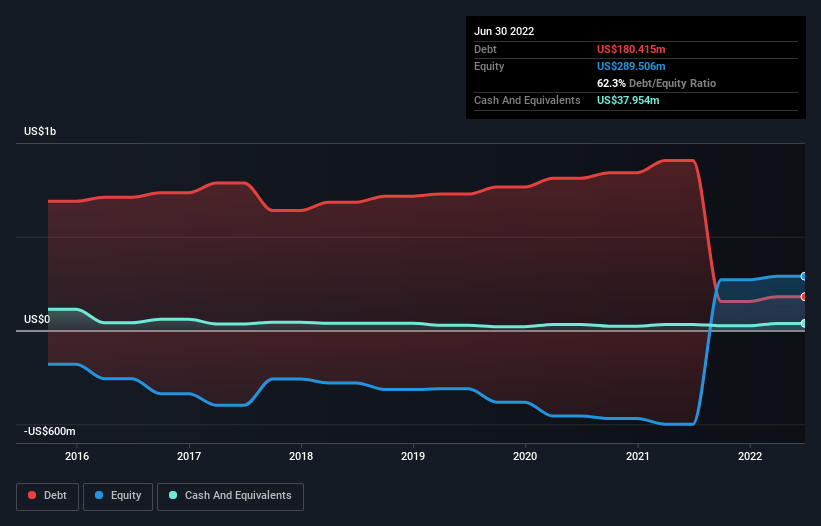Click the 2022 x-axis year label
Image resolution: width=821 pixels, height=526 pixels.
(750, 456)
